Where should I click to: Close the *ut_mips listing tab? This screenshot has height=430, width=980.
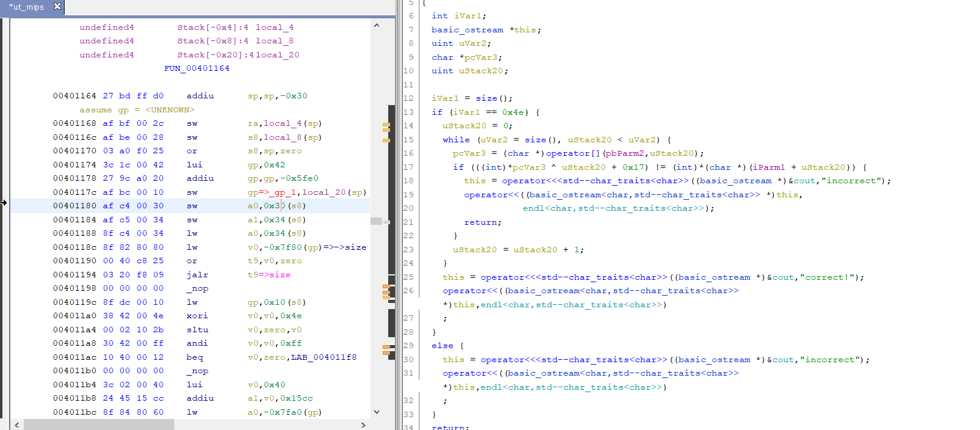[57, 6]
